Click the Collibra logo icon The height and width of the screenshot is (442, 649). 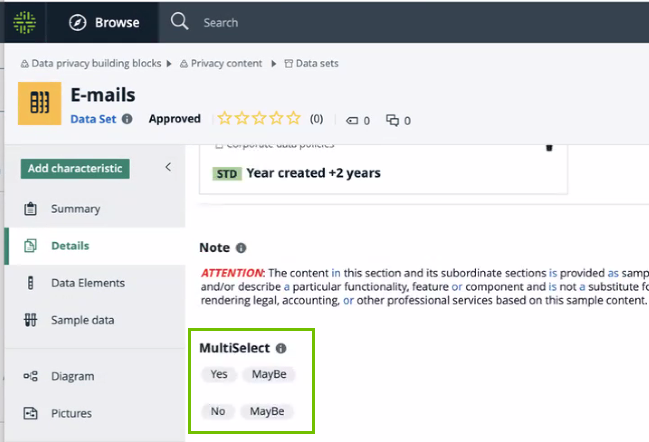[25, 21]
